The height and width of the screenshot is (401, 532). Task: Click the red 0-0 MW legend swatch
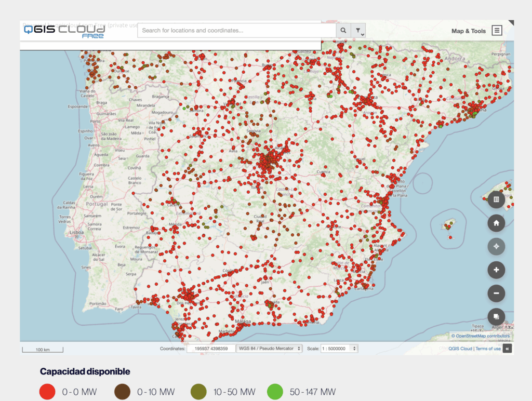coord(47,392)
